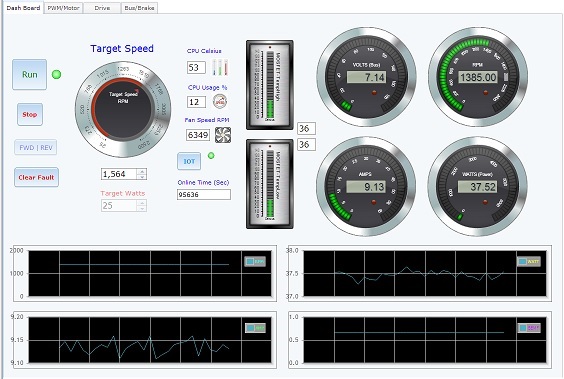The image size is (564, 379).
Task: Click the WATT chart legend icon
Action: (x=529, y=261)
